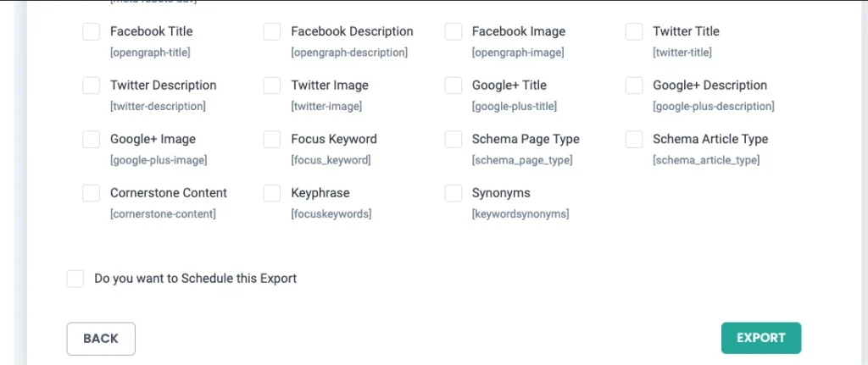Check the Twitter Description checkbox
868x365 pixels.
pos(92,86)
